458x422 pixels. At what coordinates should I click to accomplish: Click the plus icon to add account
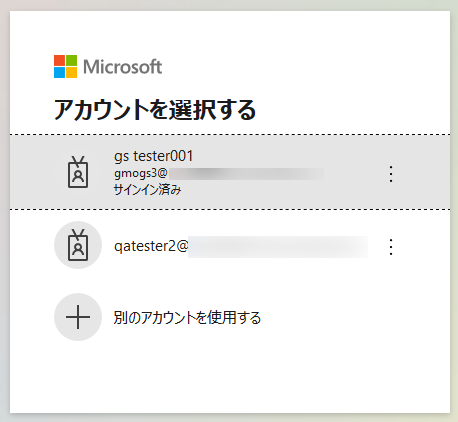point(78,317)
